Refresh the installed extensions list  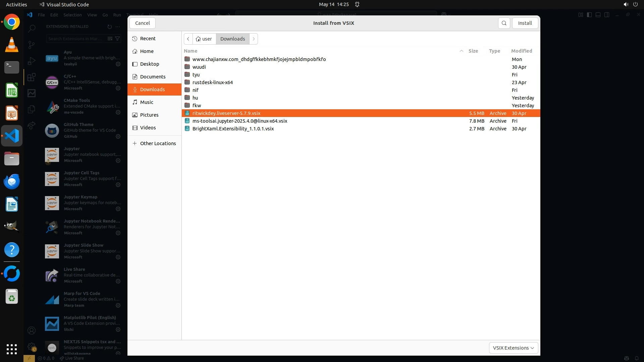coord(109,26)
